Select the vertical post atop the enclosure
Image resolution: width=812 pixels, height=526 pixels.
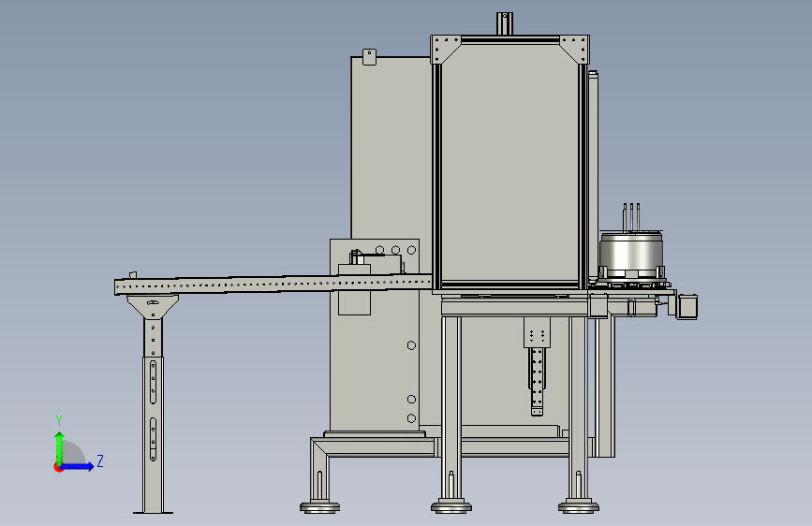point(505,23)
